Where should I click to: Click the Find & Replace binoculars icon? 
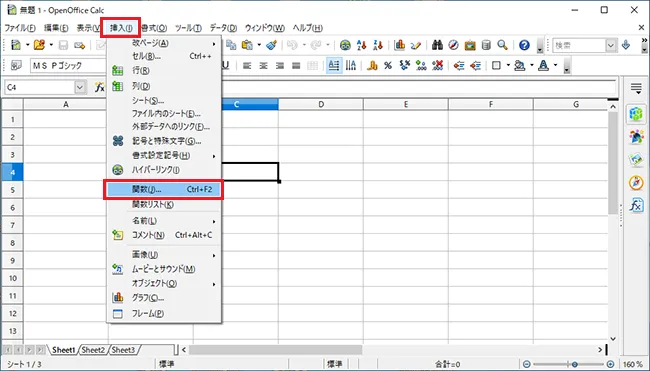(437, 45)
